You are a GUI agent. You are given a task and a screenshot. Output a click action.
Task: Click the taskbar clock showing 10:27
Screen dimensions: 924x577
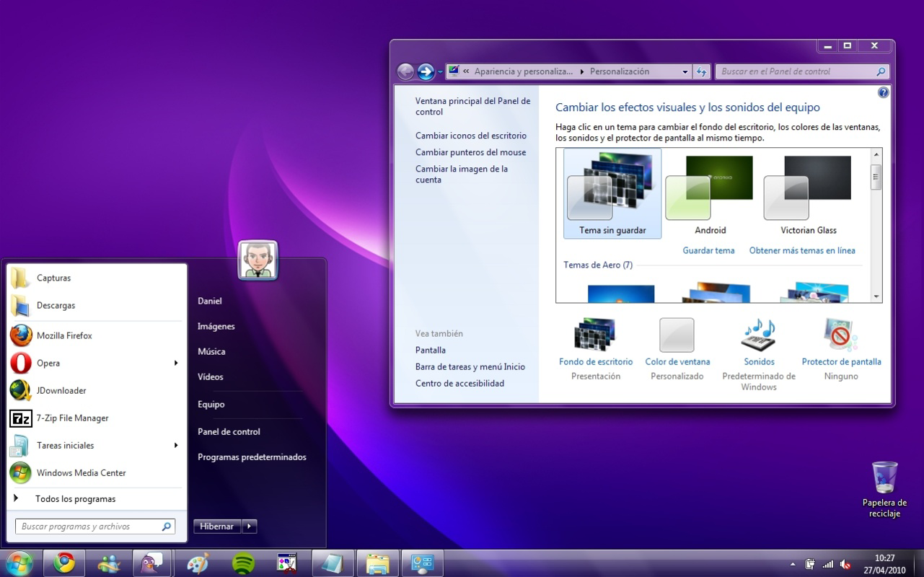884,563
